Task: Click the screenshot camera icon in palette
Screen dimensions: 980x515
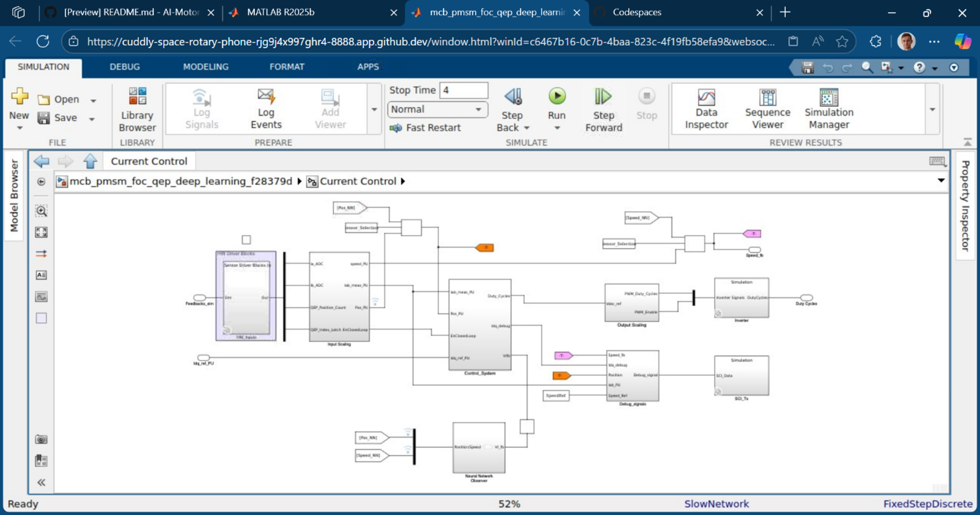Action: 41,439
